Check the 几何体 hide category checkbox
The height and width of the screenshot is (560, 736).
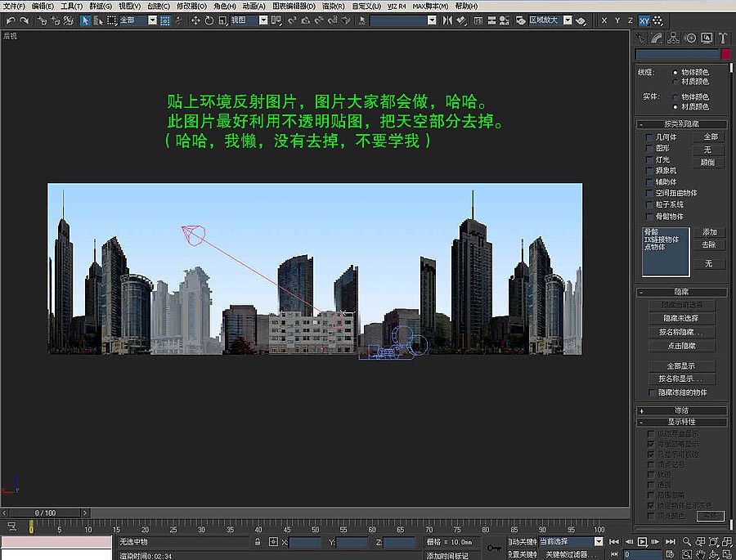648,137
